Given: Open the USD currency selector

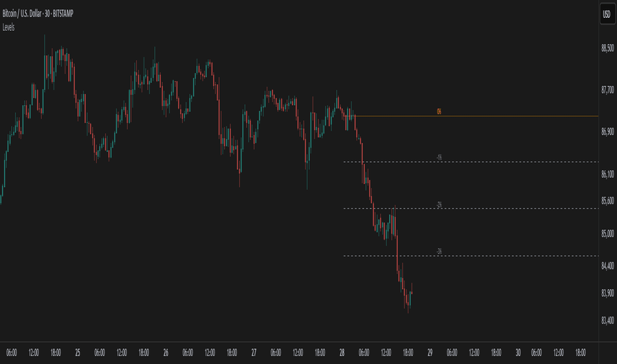Looking at the screenshot, I should pos(607,15).
